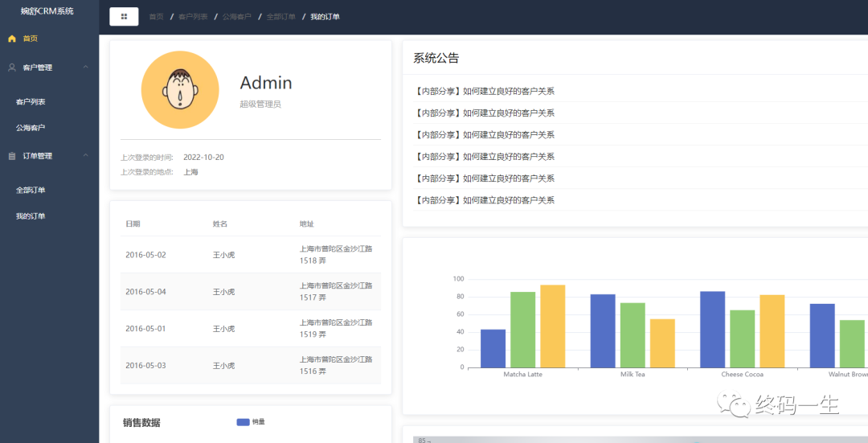The width and height of the screenshot is (868, 443).
Task: Go to 全部订单 in breadcrumb
Action: (x=280, y=17)
